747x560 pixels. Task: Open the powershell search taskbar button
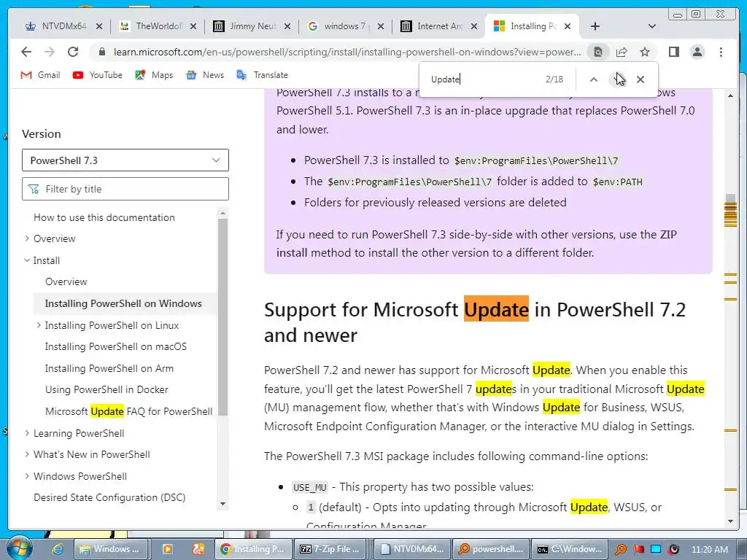click(491, 549)
